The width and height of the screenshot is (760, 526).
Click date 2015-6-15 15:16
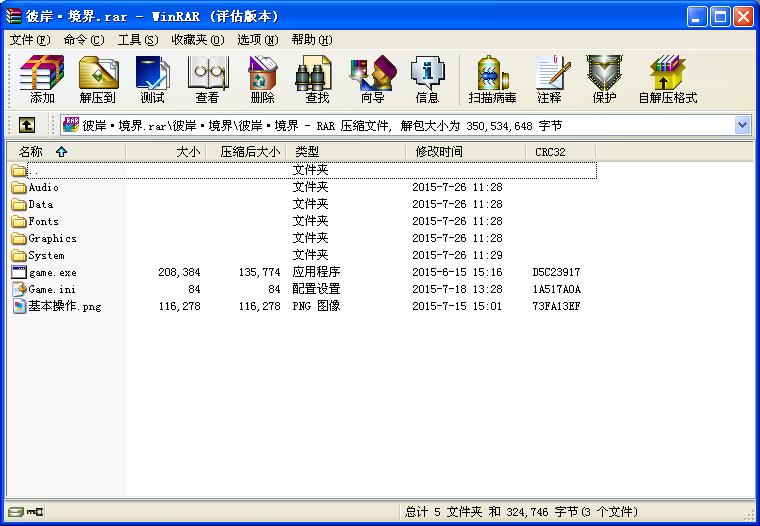click(x=457, y=272)
